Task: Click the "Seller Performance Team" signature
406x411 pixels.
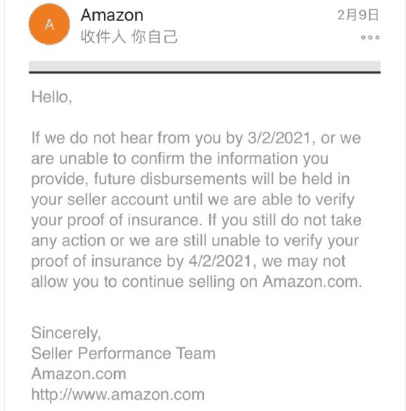Action: click(123, 353)
